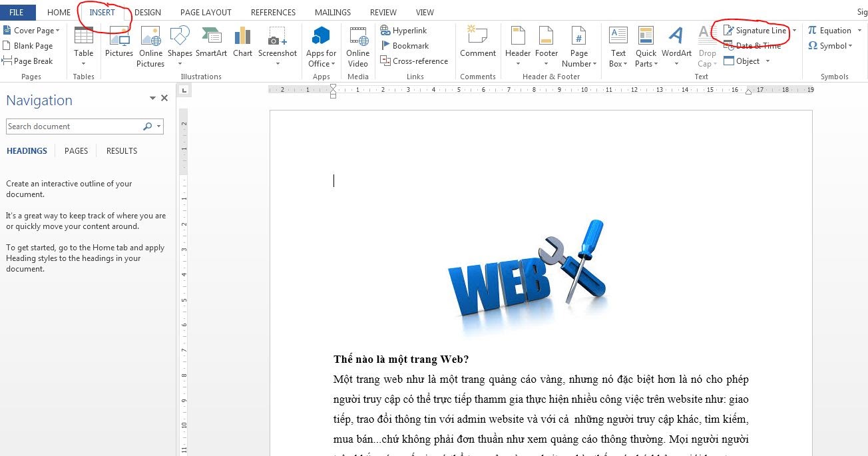This screenshot has height=456, width=868.
Task: Insert an Equation
Action: click(x=829, y=31)
